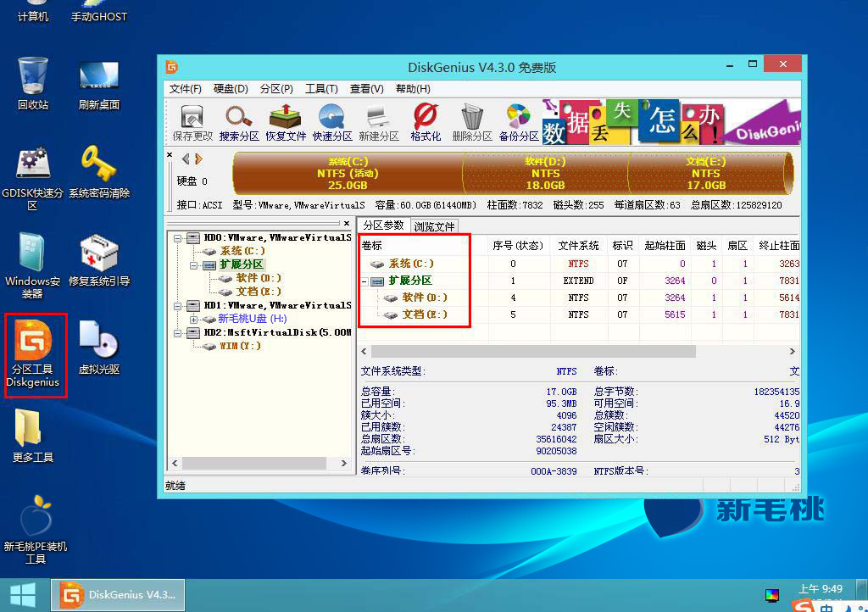868x612 pixels.
Task: Click the 卷标 column header
Action: [424, 246]
